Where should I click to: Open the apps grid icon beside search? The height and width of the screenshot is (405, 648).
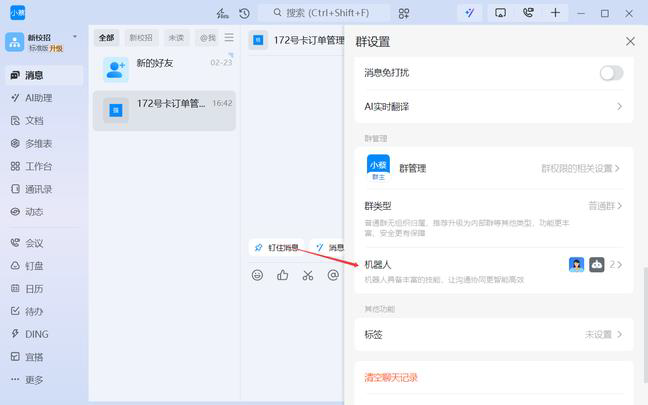(404, 13)
